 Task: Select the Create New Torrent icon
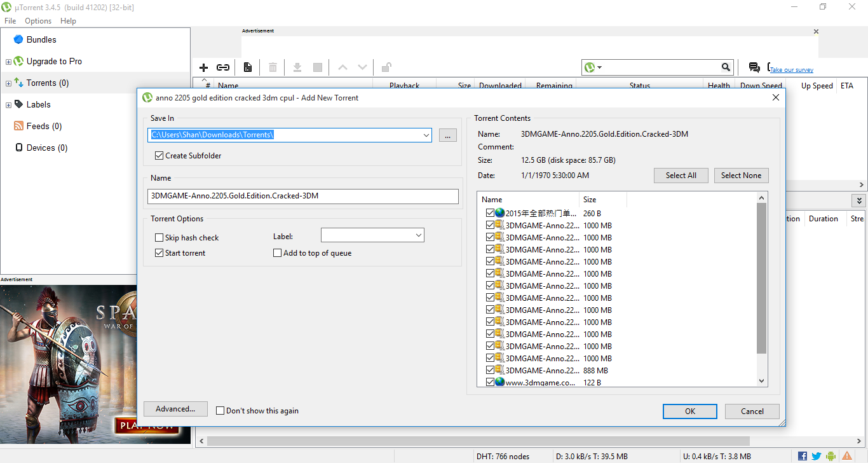(248, 67)
